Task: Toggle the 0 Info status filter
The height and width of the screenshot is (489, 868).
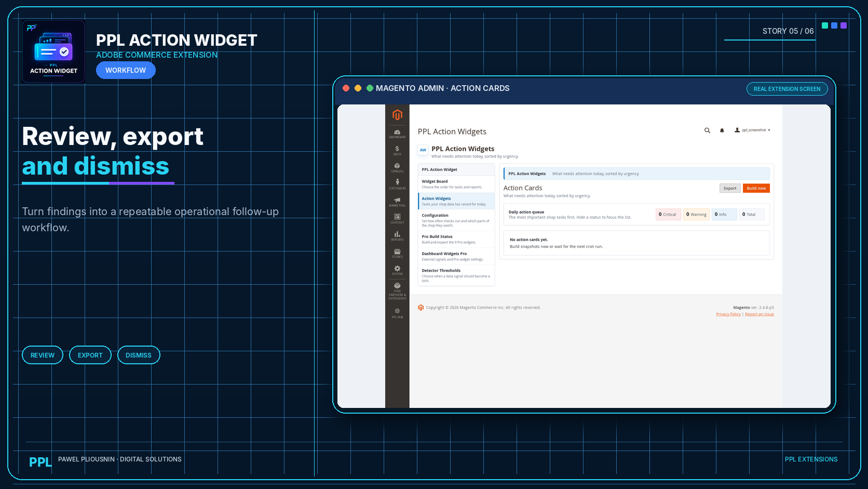Action: tap(724, 214)
